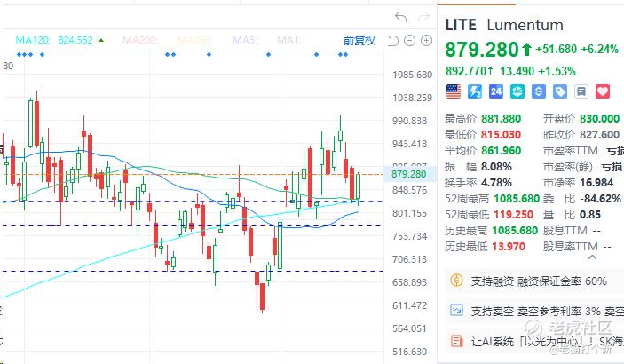The image size is (624, 364).
Task: Click the 52周最高 value 1085.680
Action: pos(517,198)
